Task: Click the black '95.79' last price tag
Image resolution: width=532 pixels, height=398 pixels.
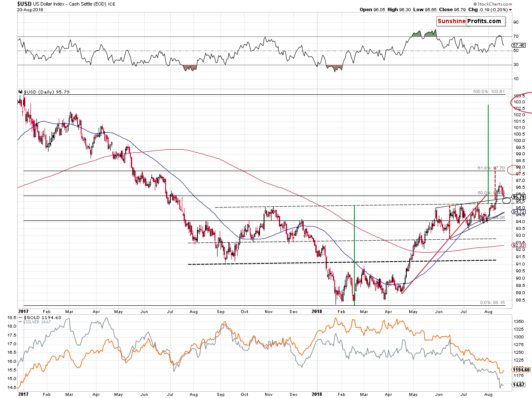Action: tap(519, 197)
